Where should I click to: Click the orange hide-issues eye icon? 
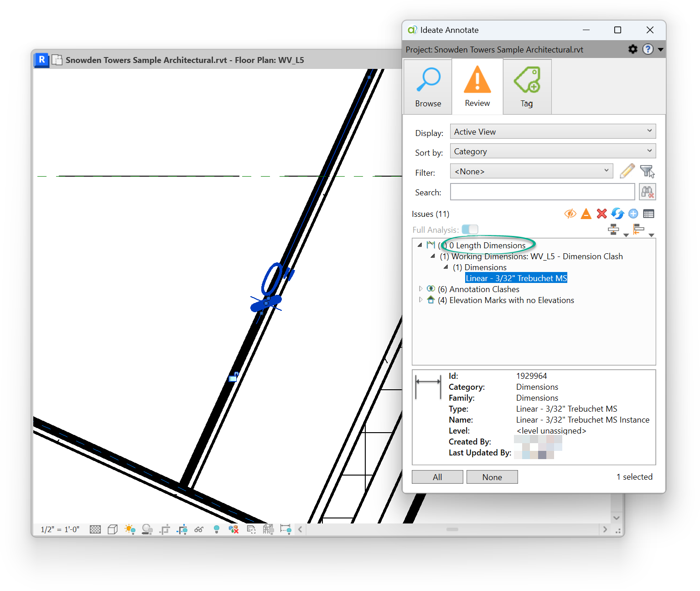pyautogui.click(x=570, y=214)
